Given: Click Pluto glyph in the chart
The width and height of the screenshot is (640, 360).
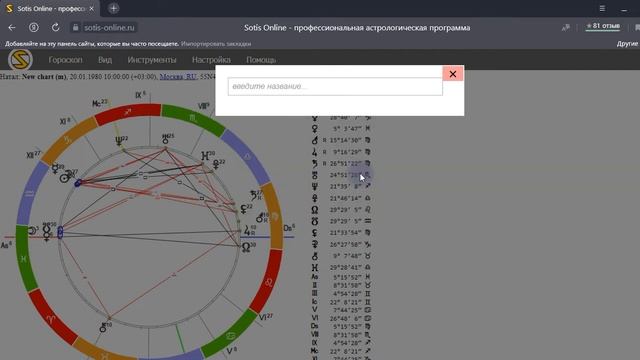Looking at the screenshot, I should [216, 164].
